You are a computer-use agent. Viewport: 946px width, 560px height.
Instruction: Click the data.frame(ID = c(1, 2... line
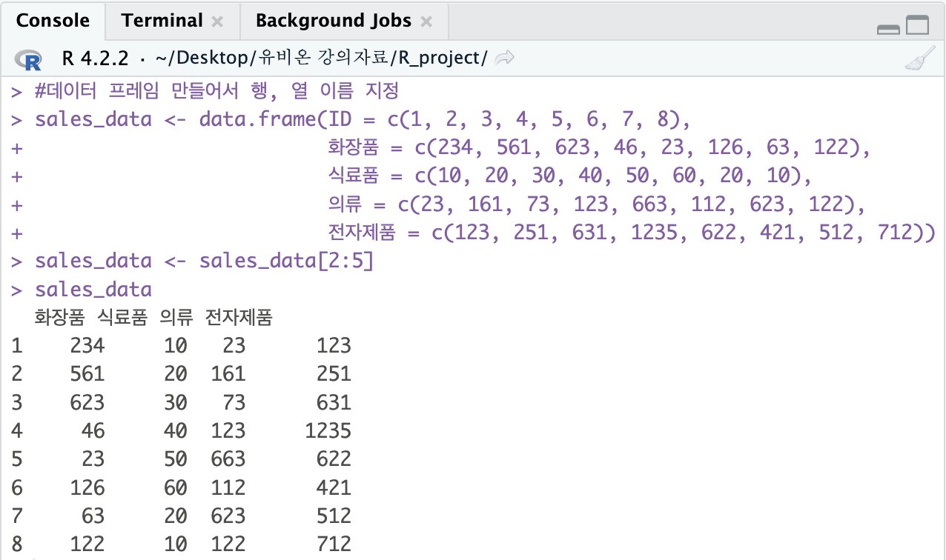(363, 119)
